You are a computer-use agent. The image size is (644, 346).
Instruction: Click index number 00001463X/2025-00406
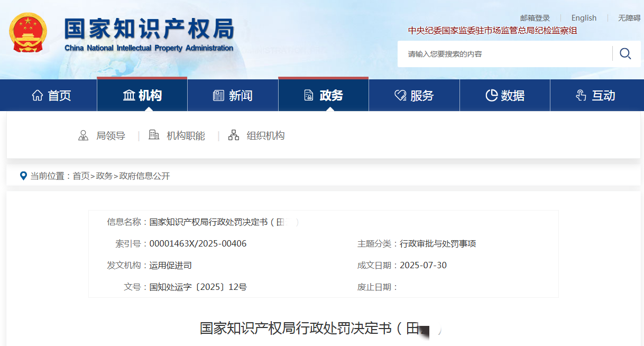[198, 244]
